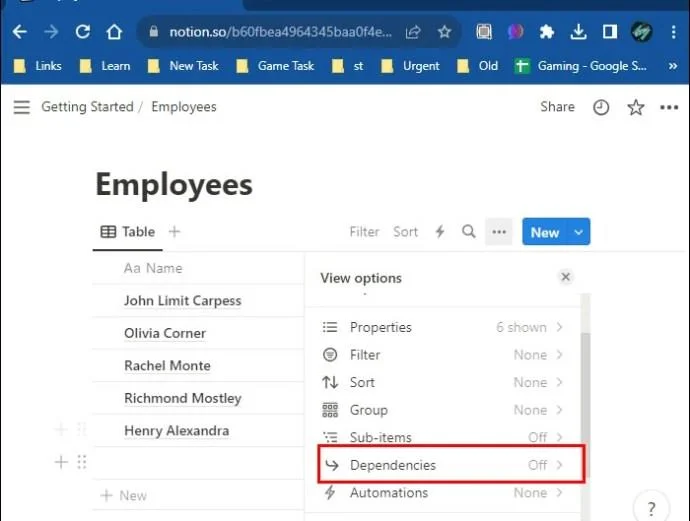Toggle the view options ellipsis button
The image size is (690, 521).
click(x=499, y=231)
